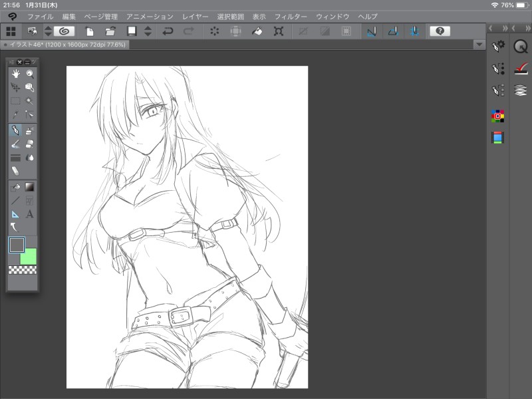Open the Quick Access palette

(x=520, y=46)
